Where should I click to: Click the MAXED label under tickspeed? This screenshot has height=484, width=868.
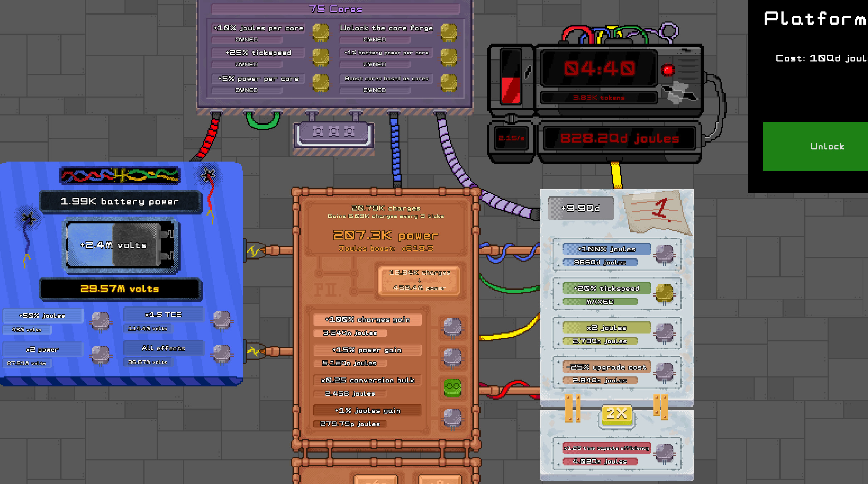click(600, 302)
